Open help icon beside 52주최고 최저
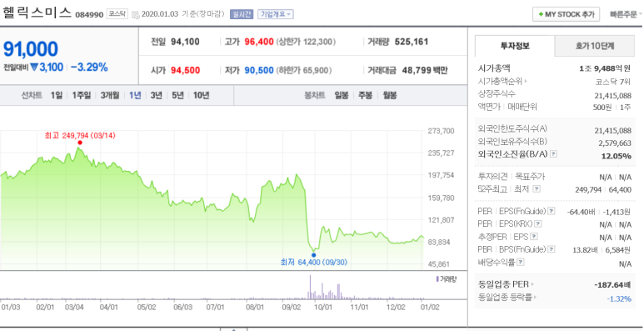This screenshot has height=331, width=644. 537,189
